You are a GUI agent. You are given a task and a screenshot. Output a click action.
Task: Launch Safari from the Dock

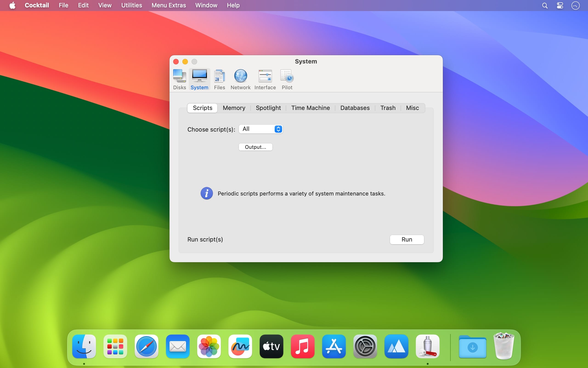coord(147,346)
